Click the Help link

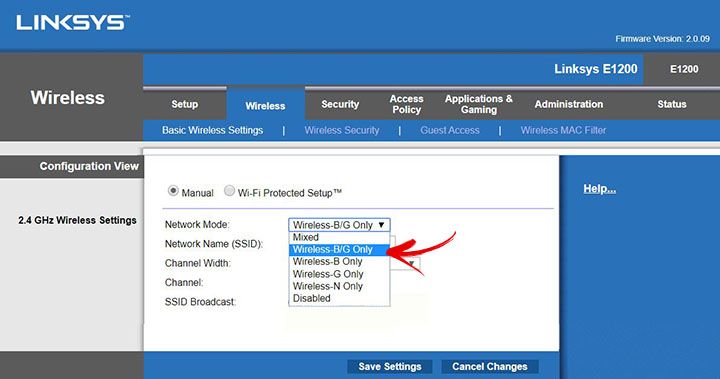599,189
